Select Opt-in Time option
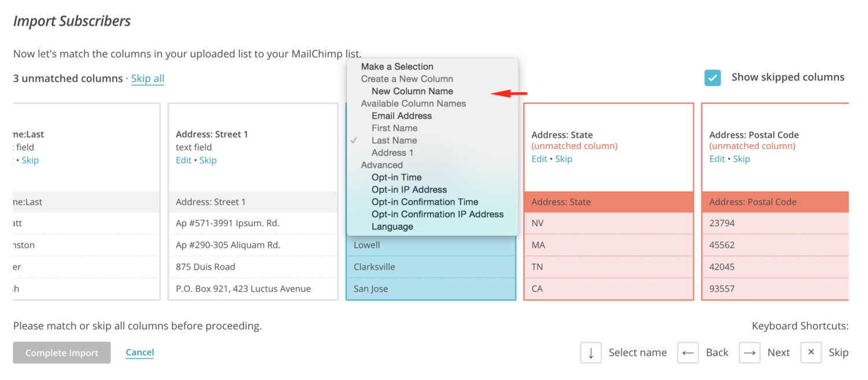 [396, 178]
